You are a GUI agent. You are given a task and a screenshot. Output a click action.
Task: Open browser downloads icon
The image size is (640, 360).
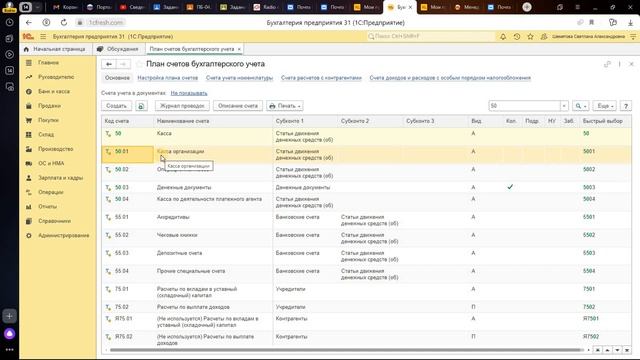(x=630, y=22)
